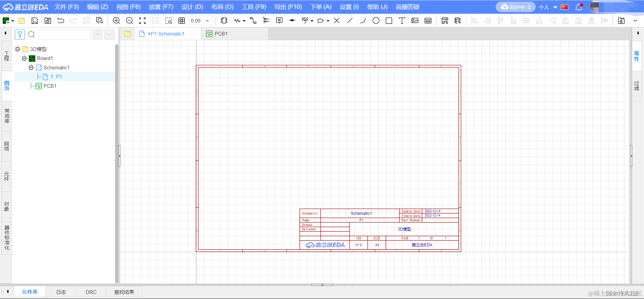Select the place wire tool
Screen dimensions: 644x299
pos(253,21)
